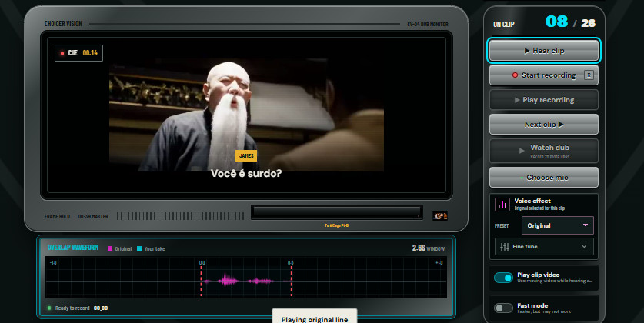Click the CV-04 DUB MONITOR label
The image size is (644, 323).
[428, 24]
